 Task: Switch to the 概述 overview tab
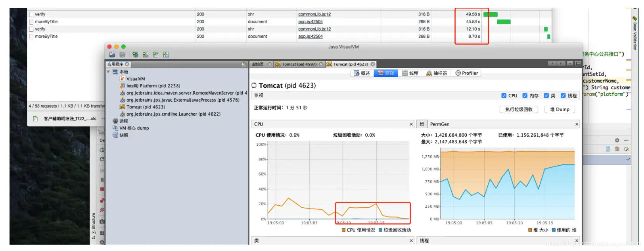(362, 73)
